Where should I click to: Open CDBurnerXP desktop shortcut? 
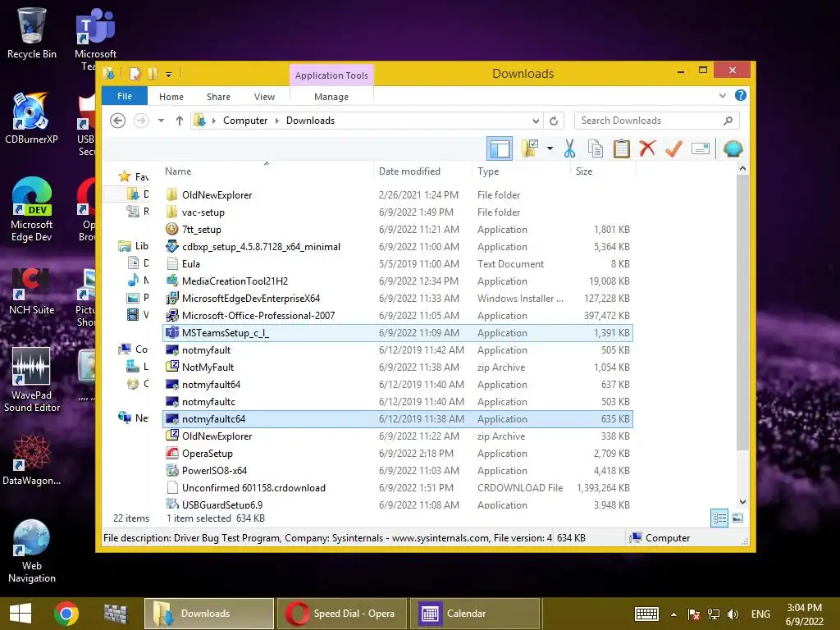click(31, 118)
